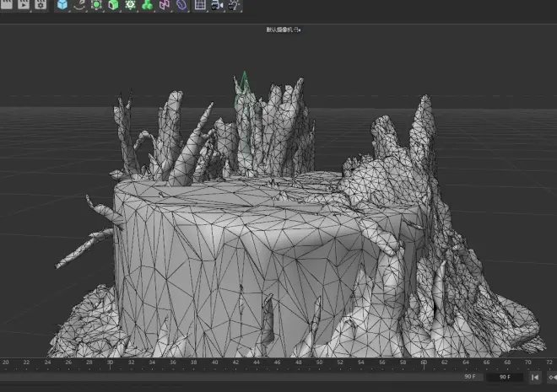Click the darker 90 F end field
Screen dimensions: 557x392
[x=505, y=377]
